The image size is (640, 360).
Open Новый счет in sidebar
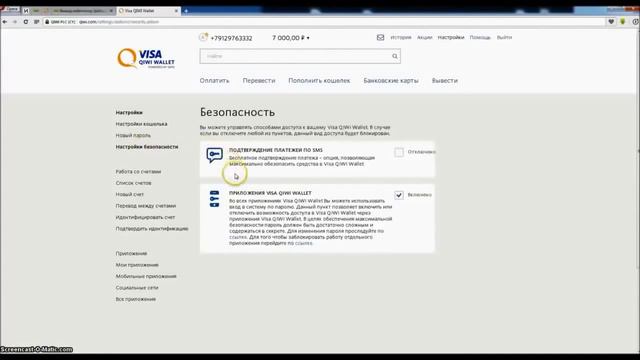(130, 194)
